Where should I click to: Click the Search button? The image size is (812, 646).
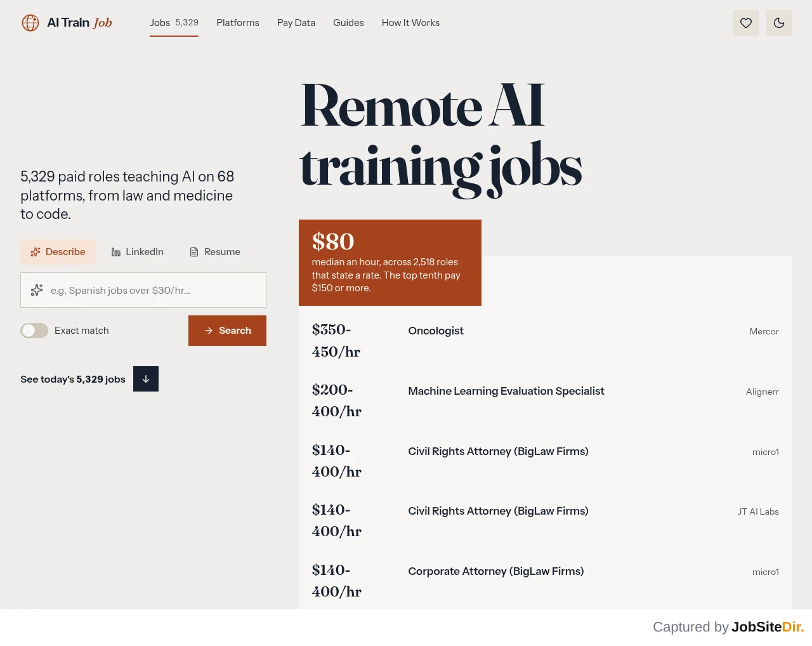click(227, 331)
